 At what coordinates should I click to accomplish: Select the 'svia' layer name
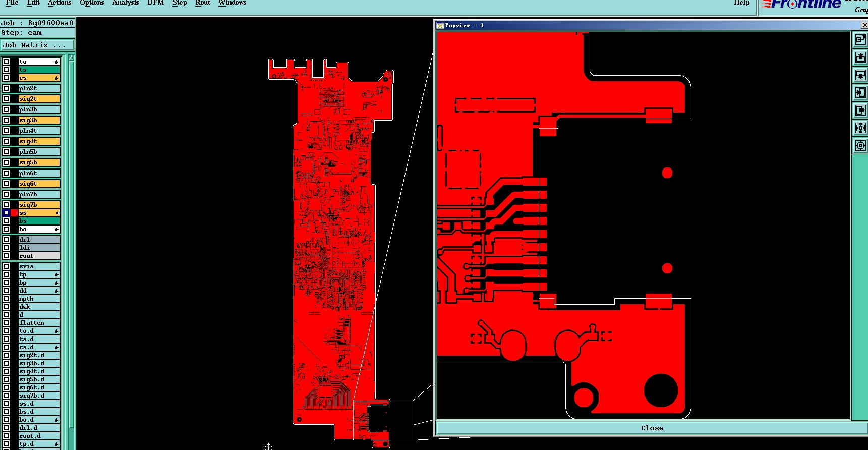pos(39,266)
